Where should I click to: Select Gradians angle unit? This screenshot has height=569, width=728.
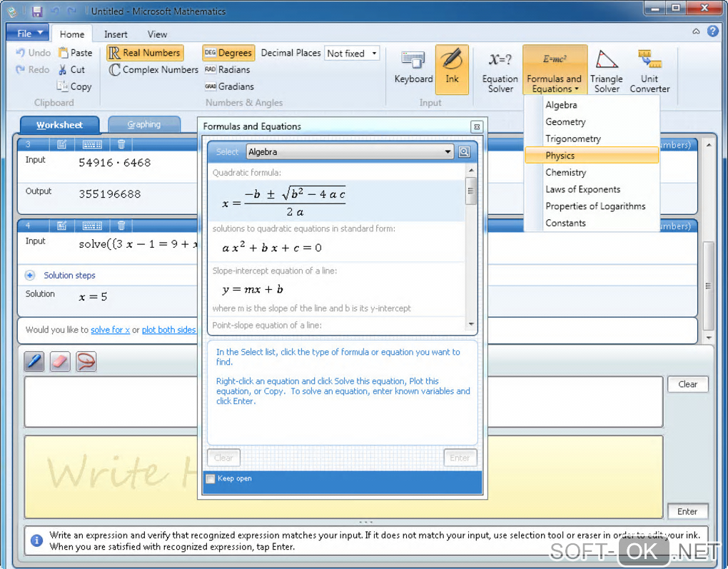[229, 86]
